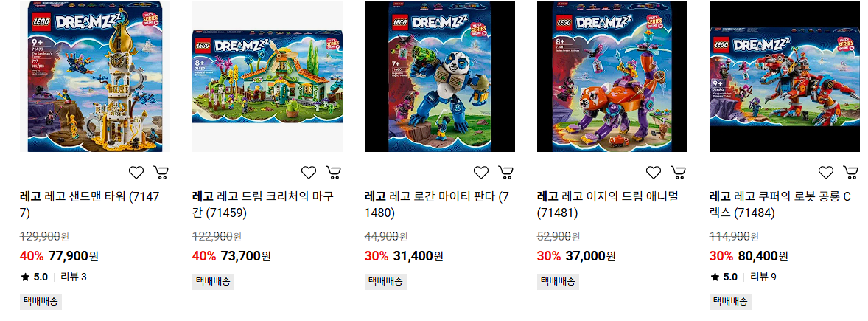Open 리뷰 3 for Sandman Tower
Viewport: 868px width, 321px height.
(x=74, y=277)
